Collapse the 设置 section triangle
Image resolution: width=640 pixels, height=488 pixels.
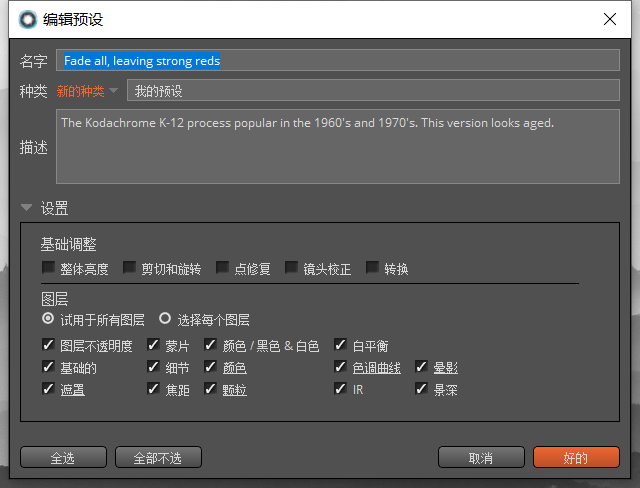point(27,209)
